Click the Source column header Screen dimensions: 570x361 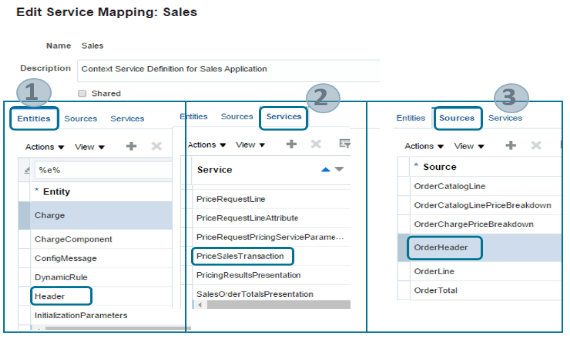486,167
